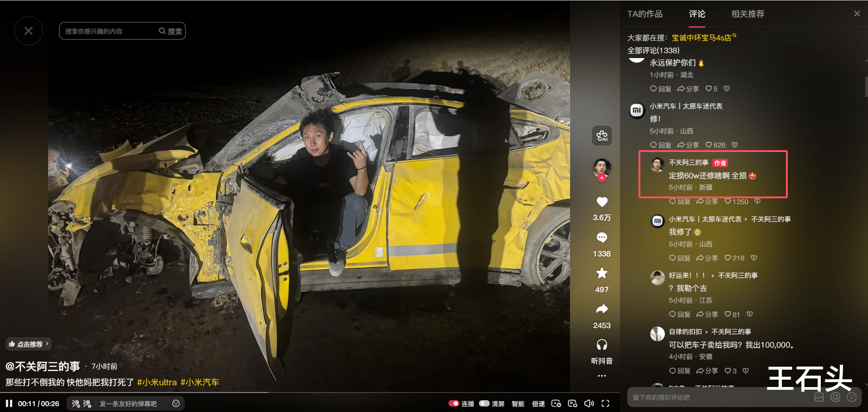Open the @不关阿三的事 author link

click(43, 366)
